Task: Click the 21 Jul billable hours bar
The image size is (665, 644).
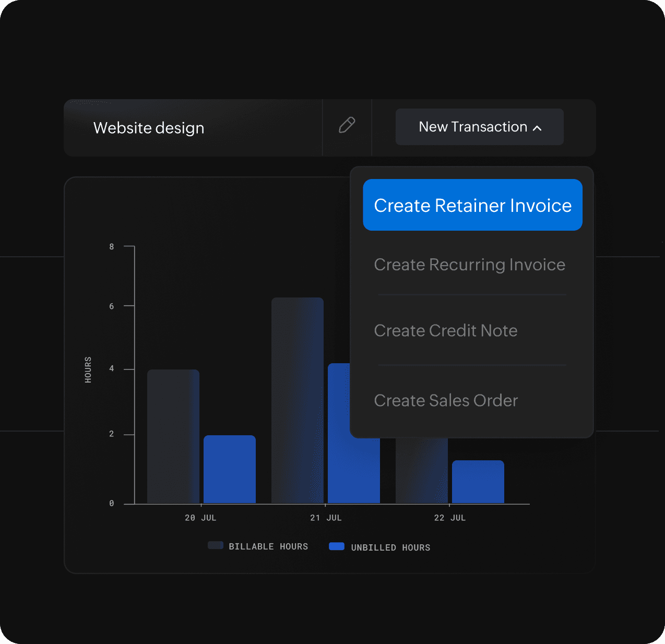Action: pos(297,400)
